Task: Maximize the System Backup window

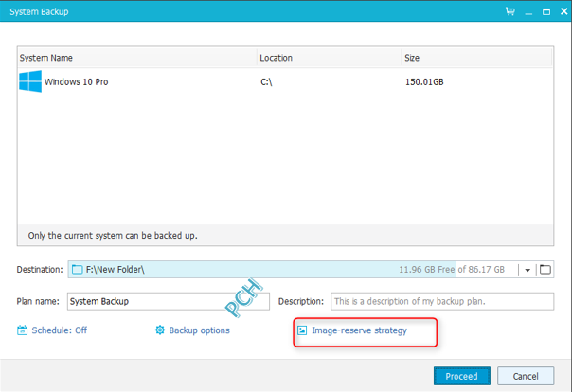Action: (x=546, y=12)
